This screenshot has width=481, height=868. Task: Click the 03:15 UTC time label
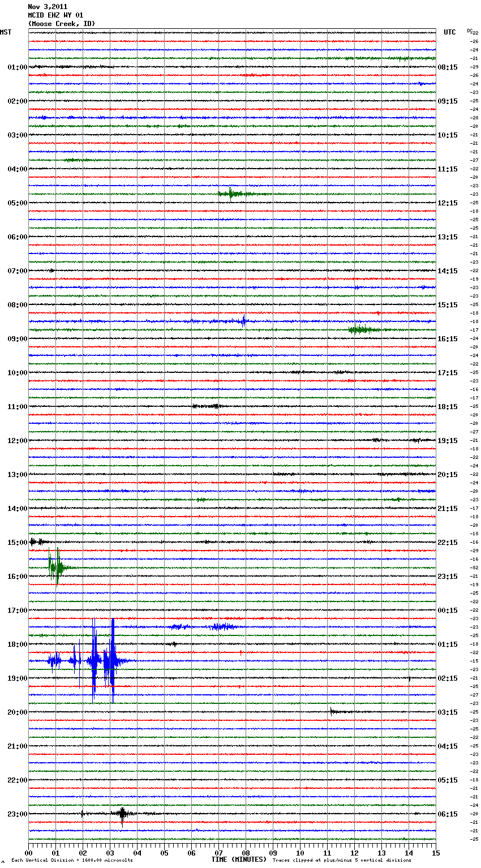point(448,712)
